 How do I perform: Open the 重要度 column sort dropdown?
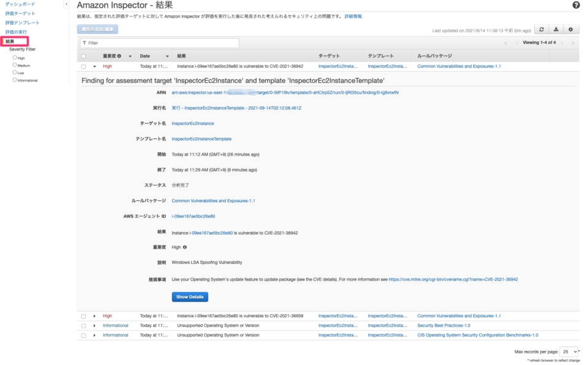[130, 56]
